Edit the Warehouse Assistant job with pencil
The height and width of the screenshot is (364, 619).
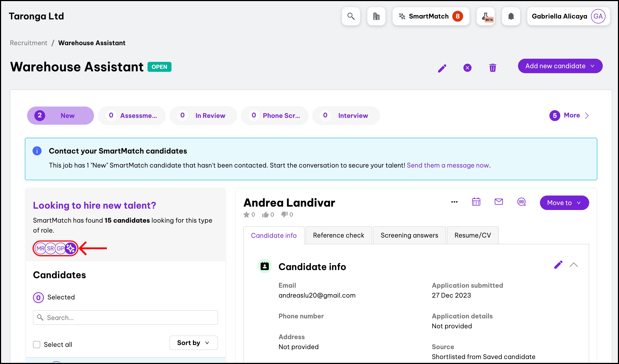[x=442, y=68]
